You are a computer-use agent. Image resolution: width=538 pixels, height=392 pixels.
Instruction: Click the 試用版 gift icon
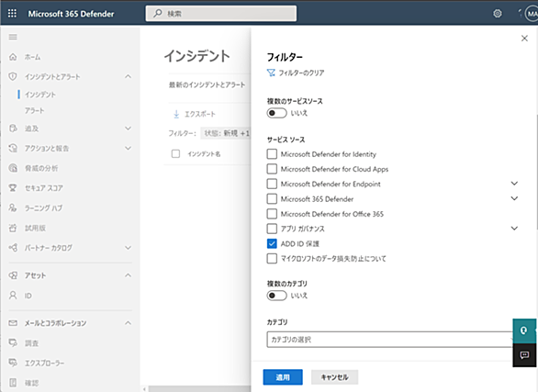coord(13,228)
